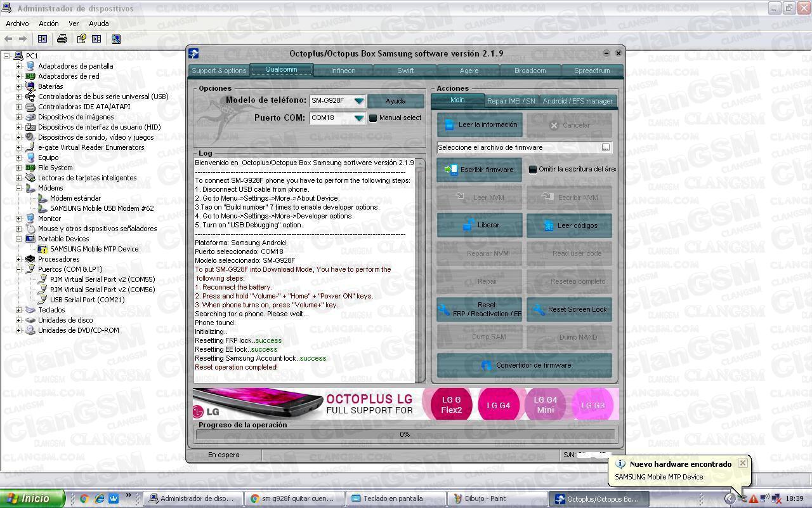Click Adaptadores de pantalla device icon
The height and width of the screenshot is (508, 812).
30,66
